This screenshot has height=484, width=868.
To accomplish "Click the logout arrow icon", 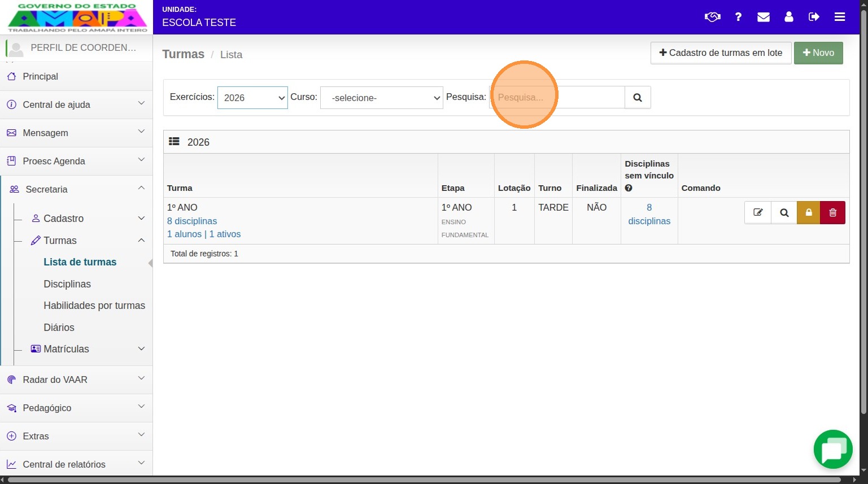I will [814, 17].
